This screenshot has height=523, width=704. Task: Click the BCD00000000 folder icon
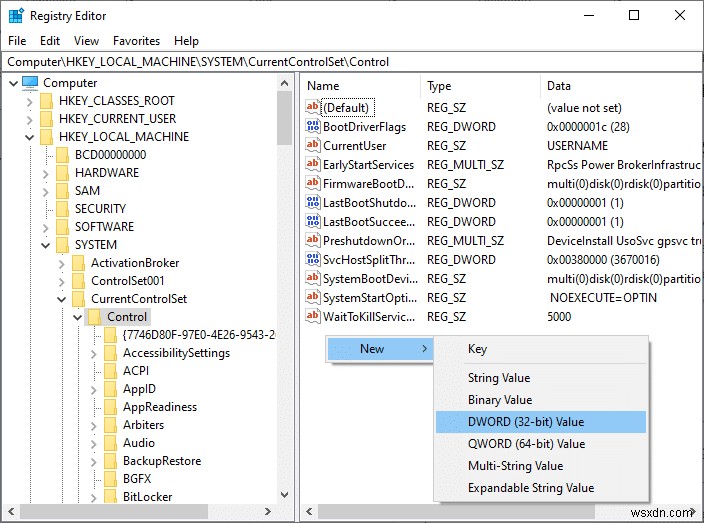click(x=62, y=154)
